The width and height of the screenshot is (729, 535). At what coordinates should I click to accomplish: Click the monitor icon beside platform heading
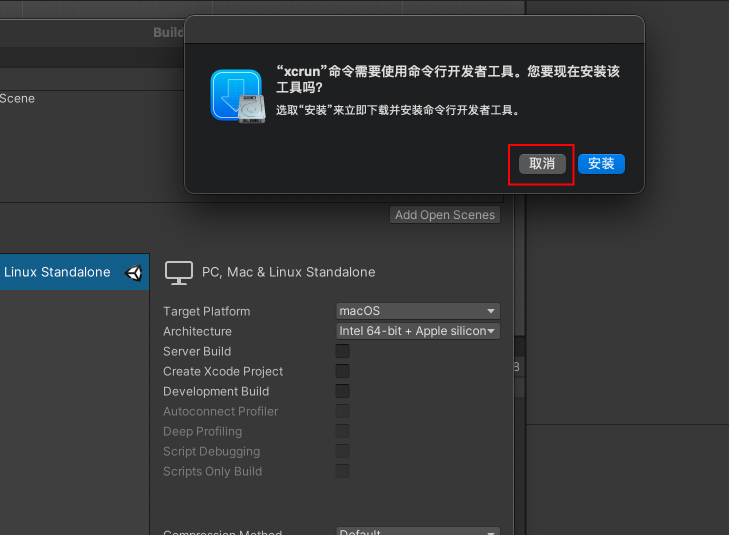(x=178, y=272)
